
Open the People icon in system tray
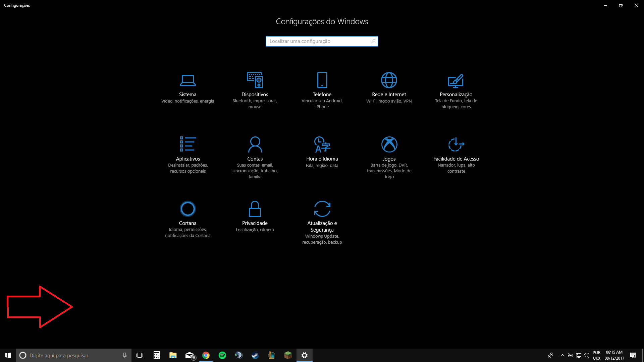pyautogui.click(x=550, y=355)
